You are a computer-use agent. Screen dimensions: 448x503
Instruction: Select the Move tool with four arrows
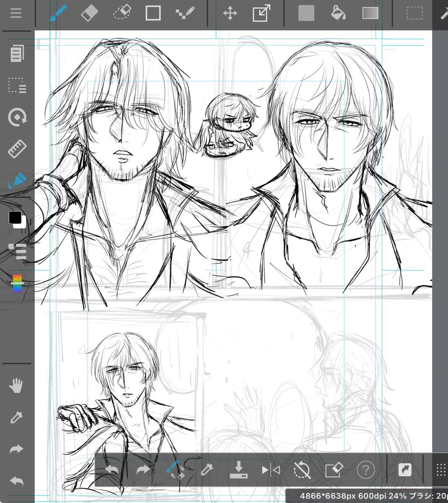(x=230, y=13)
